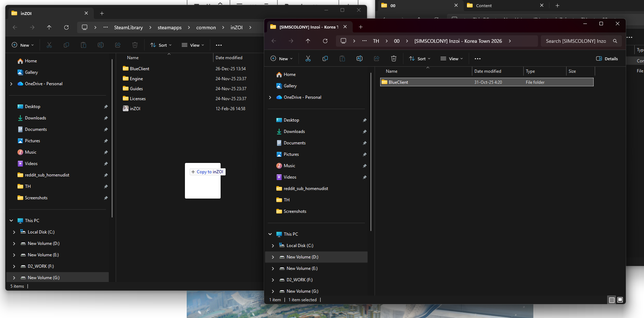This screenshot has height=318, width=644.
Task: Toggle the Details pane button
Action: (607, 59)
